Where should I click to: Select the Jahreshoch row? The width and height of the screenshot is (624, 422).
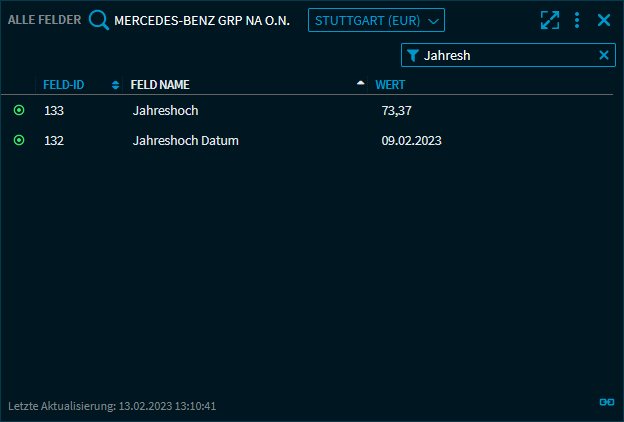click(x=165, y=111)
